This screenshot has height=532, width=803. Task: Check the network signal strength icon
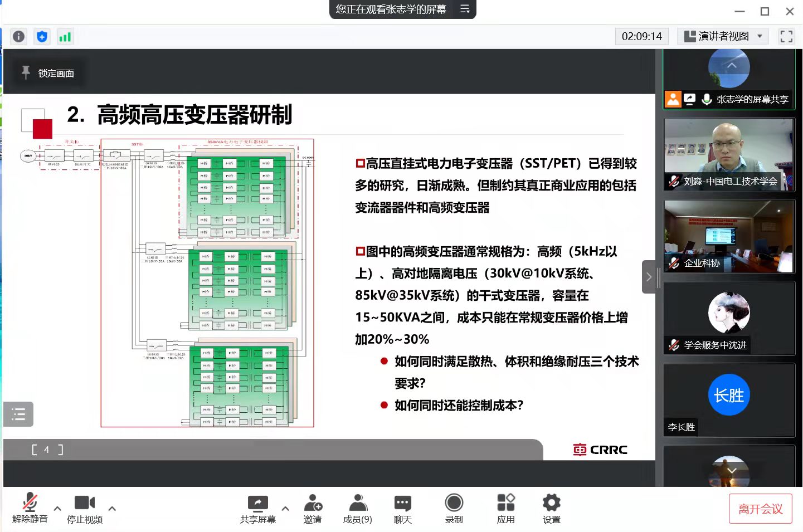65,37
